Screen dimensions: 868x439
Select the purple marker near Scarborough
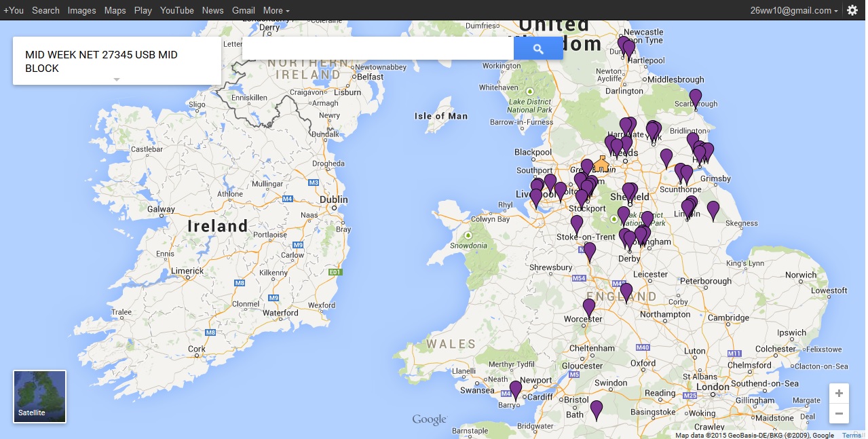pos(696,99)
